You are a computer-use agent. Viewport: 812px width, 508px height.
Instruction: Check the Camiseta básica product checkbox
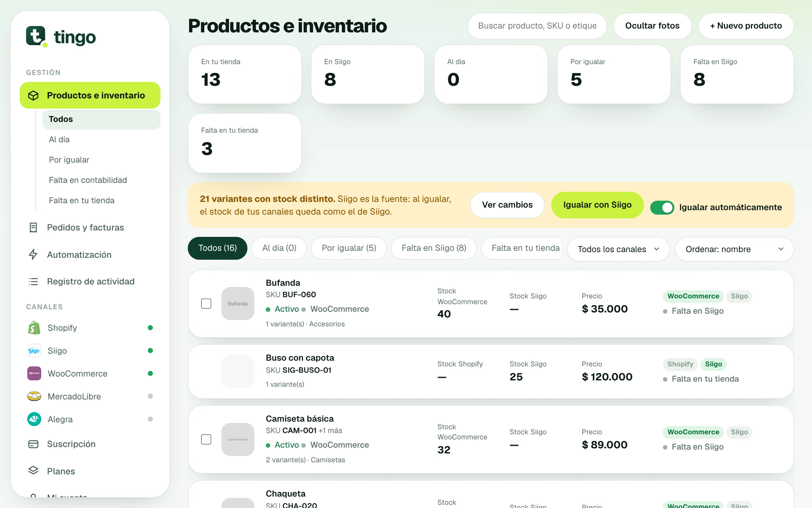point(206,439)
